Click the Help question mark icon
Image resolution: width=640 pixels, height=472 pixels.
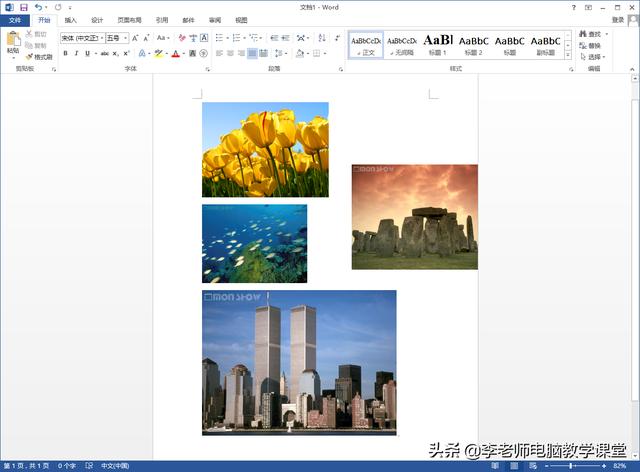tap(574, 7)
